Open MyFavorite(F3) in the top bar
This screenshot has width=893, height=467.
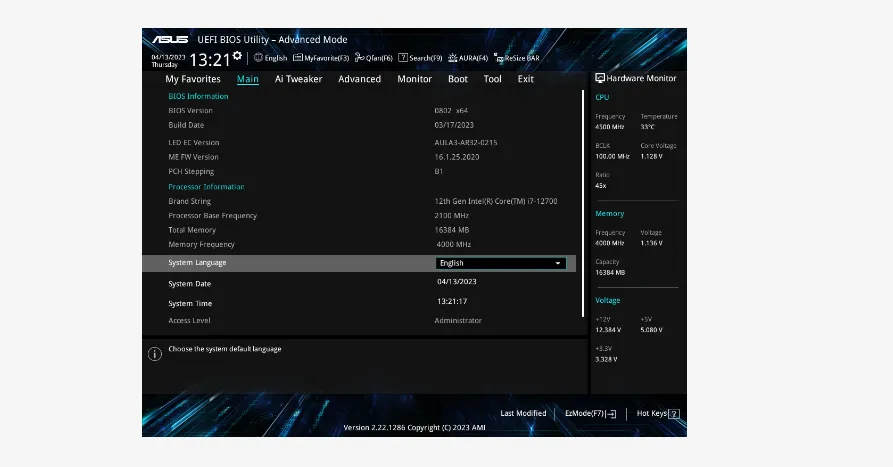click(321, 58)
